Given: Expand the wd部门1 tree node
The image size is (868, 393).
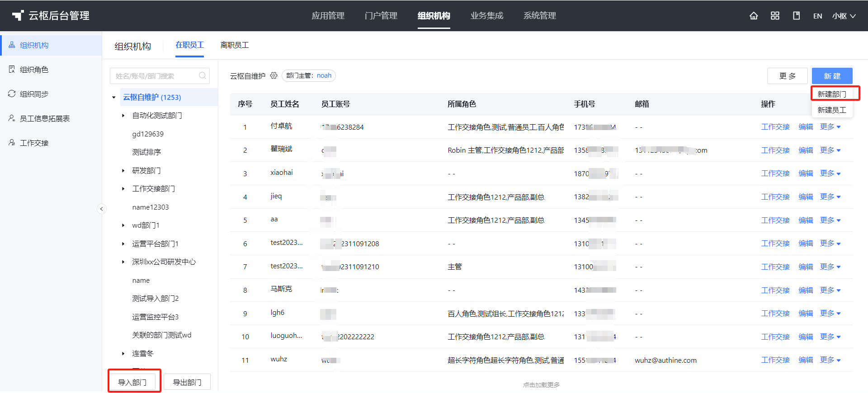Looking at the screenshot, I should coord(123,225).
